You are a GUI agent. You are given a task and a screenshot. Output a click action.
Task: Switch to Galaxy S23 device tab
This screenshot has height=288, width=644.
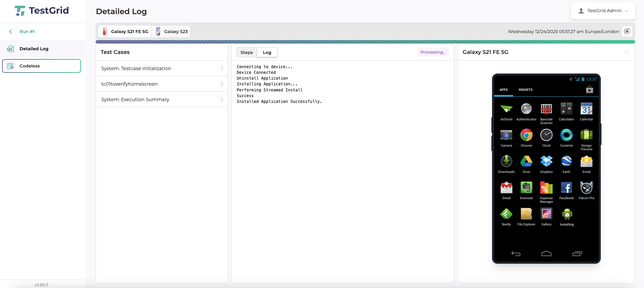(x=171, y=32)
